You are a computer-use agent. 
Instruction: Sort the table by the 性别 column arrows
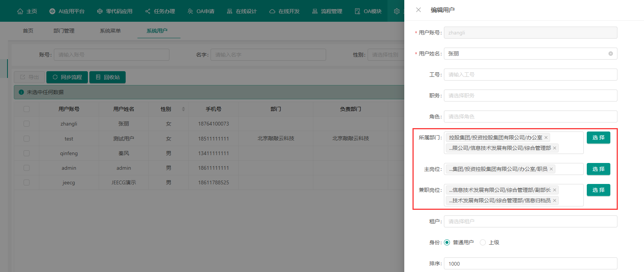pos(183,109)
